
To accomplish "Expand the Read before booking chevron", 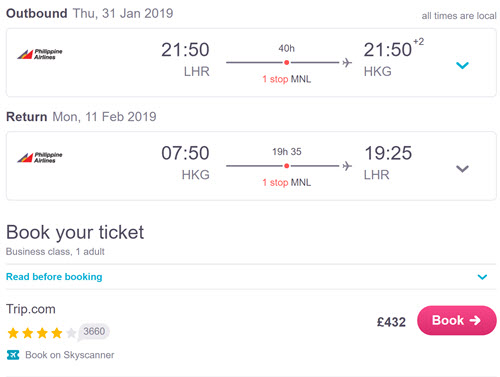I will tap(482, 277).
